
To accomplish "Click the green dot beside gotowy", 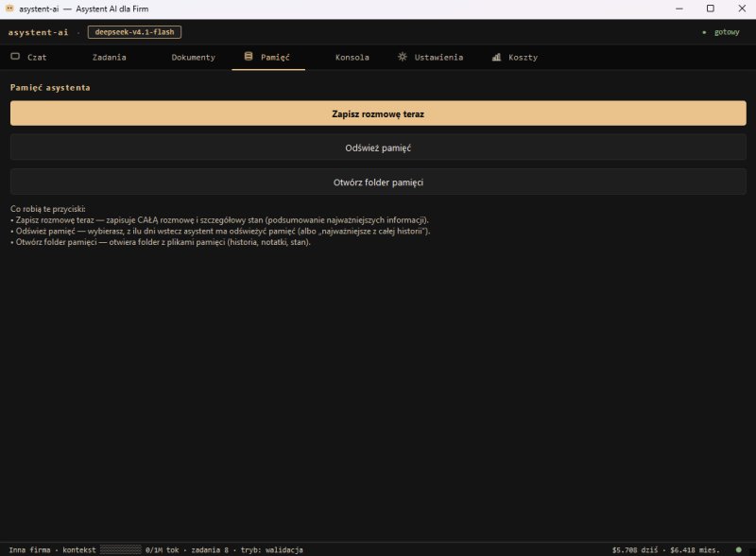I will [x=704, y=32].
